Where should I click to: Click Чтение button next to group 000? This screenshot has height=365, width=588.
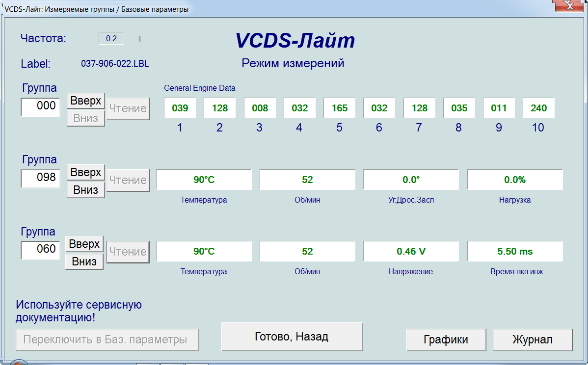click(128, 109)
